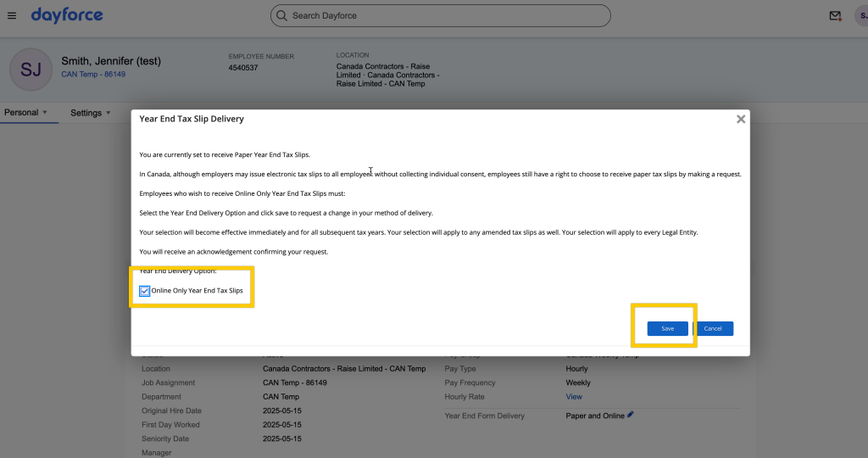Open the hamburger navigation menu
Image resolution: width=868 pixels, height=458 pixels.
[11, 15]
